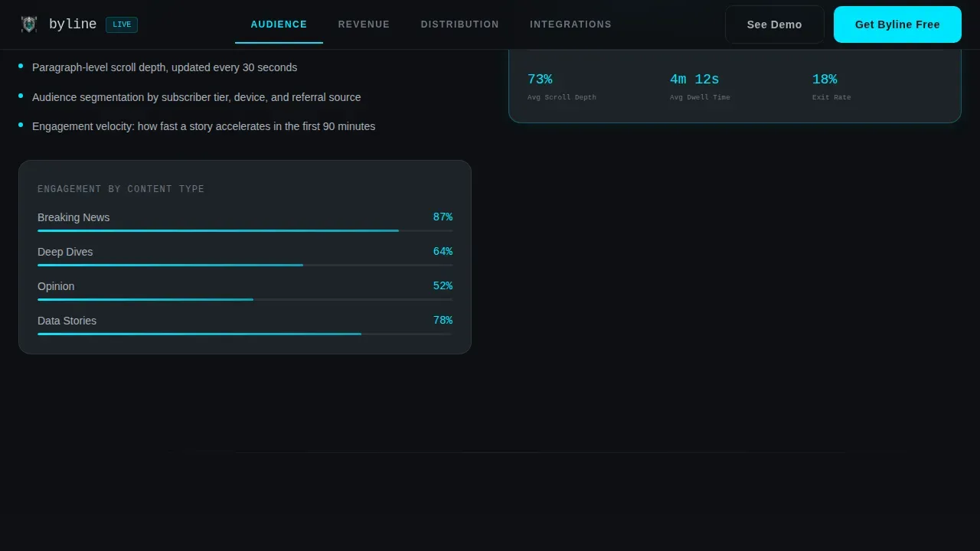Click the LIVE status badge
The width and height of the screenshot is (980, 551).
pos(122,24)
